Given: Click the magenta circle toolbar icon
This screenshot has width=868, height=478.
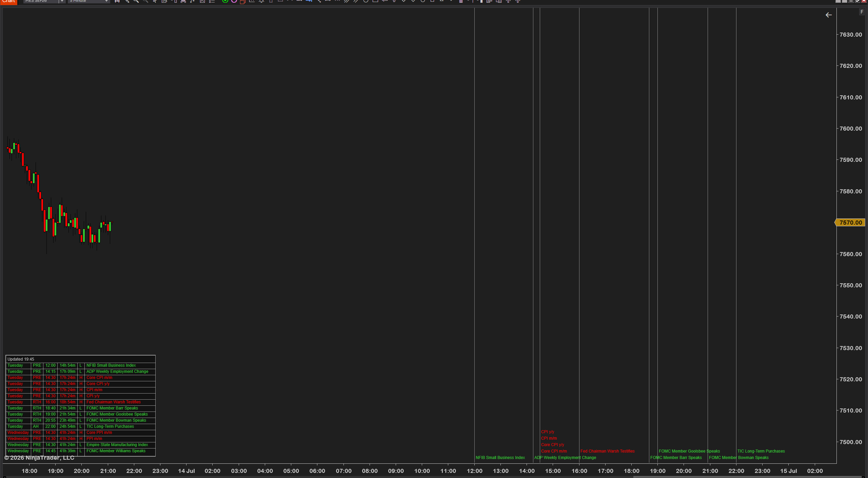Looking at the screenshot, I should tap(234, 1).
